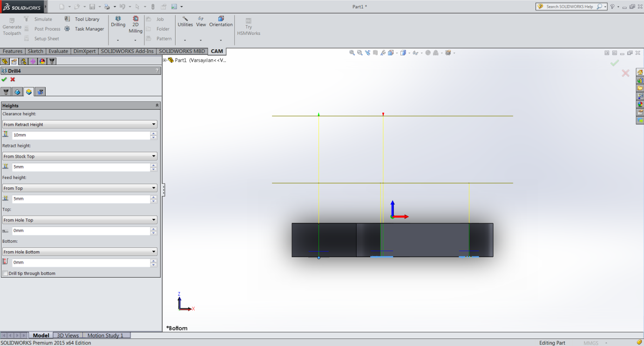
Task: Open the FeatureManager design tree tab
Action: (5, 61)
